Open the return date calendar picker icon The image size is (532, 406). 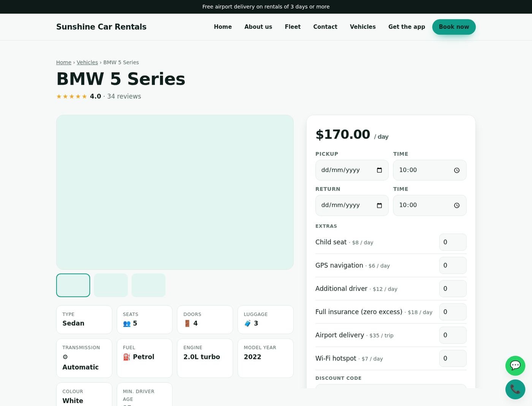pyautogui.click(x=379, y=205)
